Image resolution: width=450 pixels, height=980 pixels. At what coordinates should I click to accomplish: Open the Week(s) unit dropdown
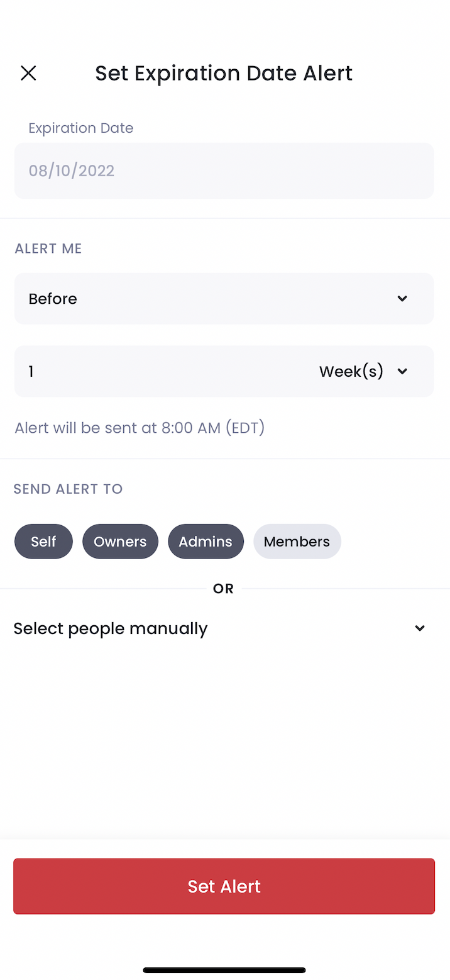[x=363, y=371]
